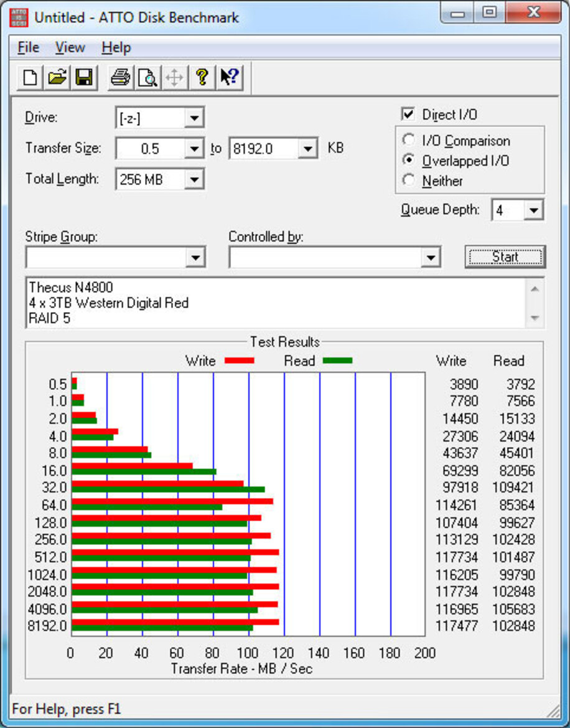Click the 'Transfer Rate - MB / Sec' axis label
Image resolution: width=570 pixels, height=728 pixels.
click(x=241, y=669)
